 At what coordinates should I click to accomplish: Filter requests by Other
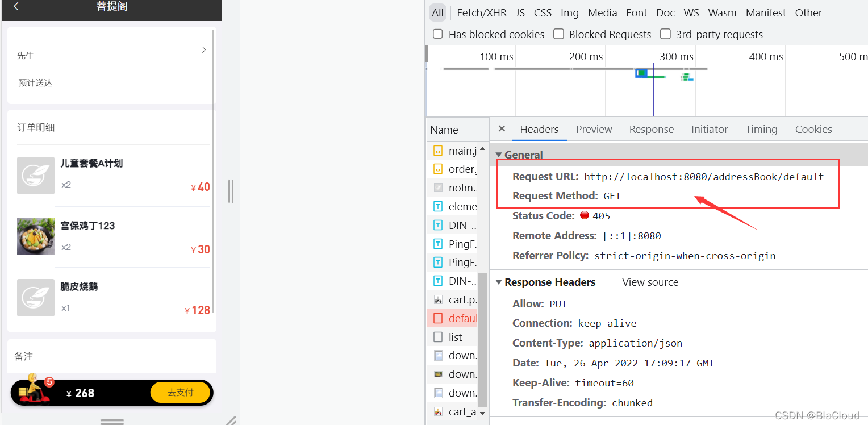808,13
